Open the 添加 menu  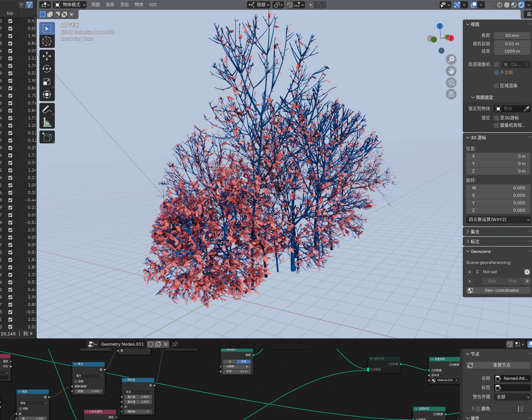tap(125, 5)
